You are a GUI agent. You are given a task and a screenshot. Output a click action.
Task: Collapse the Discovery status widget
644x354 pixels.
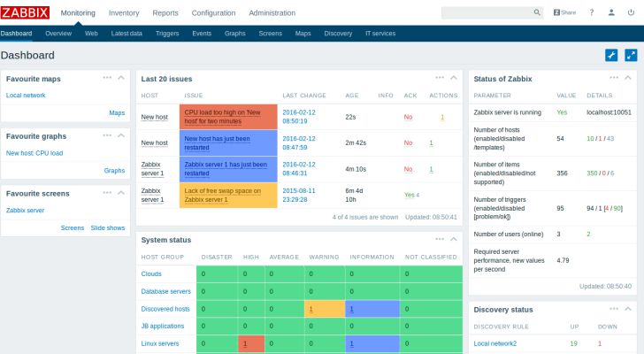click(x=628, y=309)
